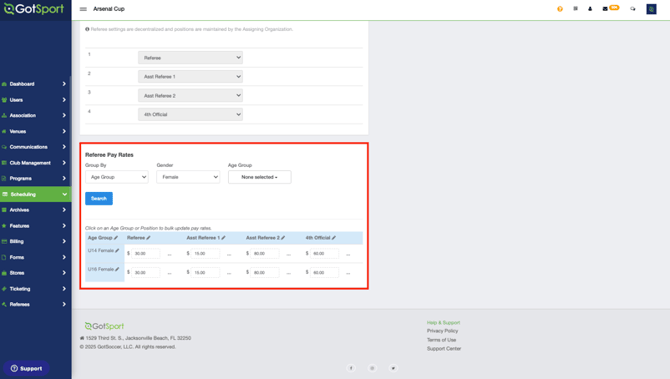Click pencil icon next to Referee column header
670x379 pixels.
[148, 238]
